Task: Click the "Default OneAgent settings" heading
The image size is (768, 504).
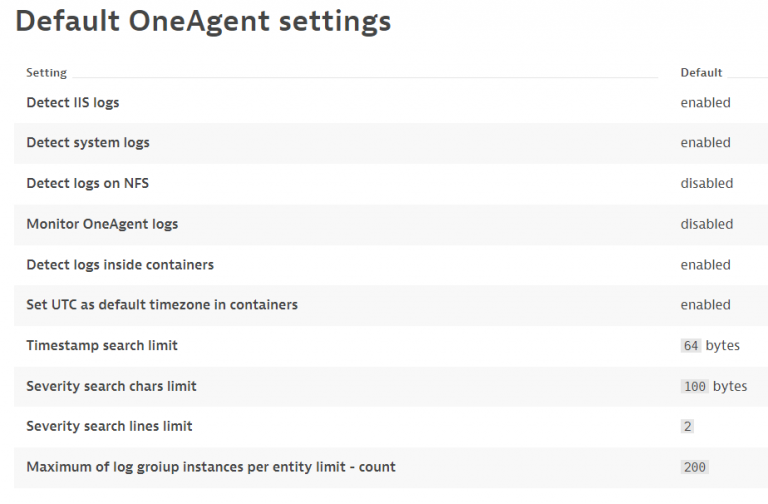Action: point(204,22)
